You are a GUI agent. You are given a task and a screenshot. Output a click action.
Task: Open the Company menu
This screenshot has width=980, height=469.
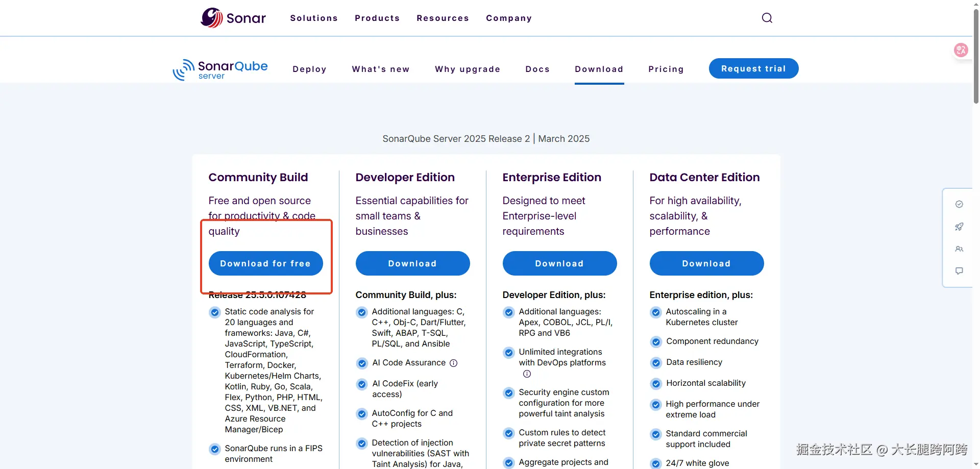pos(509,18)
